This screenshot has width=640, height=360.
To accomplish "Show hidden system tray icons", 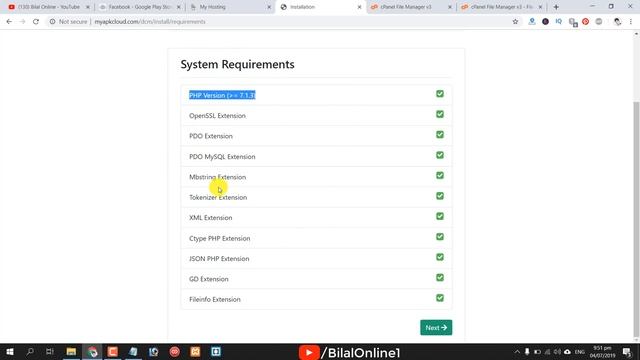I will [x=517, y=351].
